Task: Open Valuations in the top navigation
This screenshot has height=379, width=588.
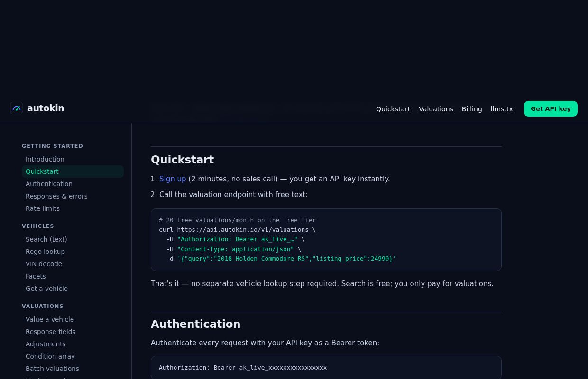Action: 436,109
